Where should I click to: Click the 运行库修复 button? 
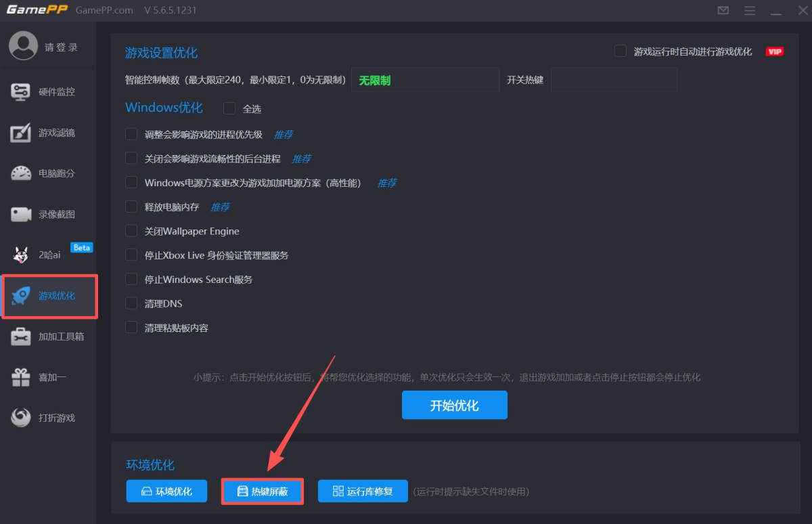pyautogui.click(x=363, y=492)
